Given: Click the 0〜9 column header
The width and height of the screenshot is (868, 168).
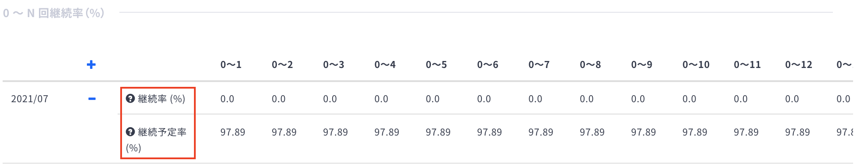Looking at the screenshot, I should (x=642, y=65).
